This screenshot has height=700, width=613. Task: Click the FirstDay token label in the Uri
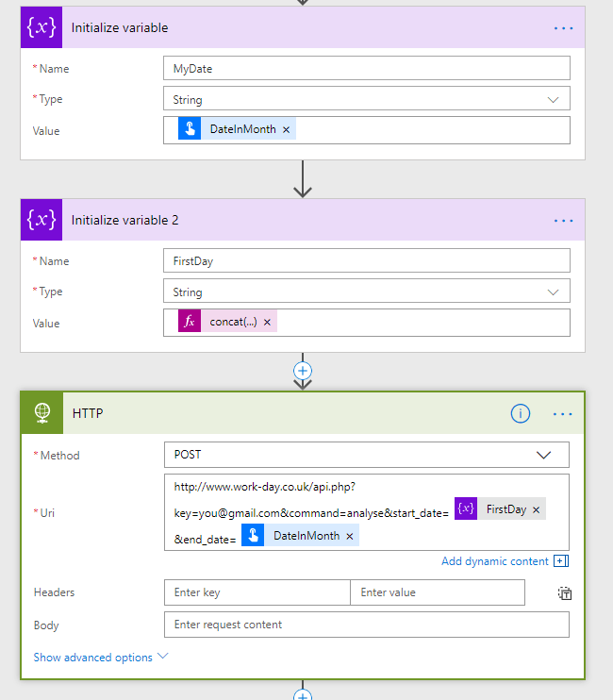pos(506,508)
